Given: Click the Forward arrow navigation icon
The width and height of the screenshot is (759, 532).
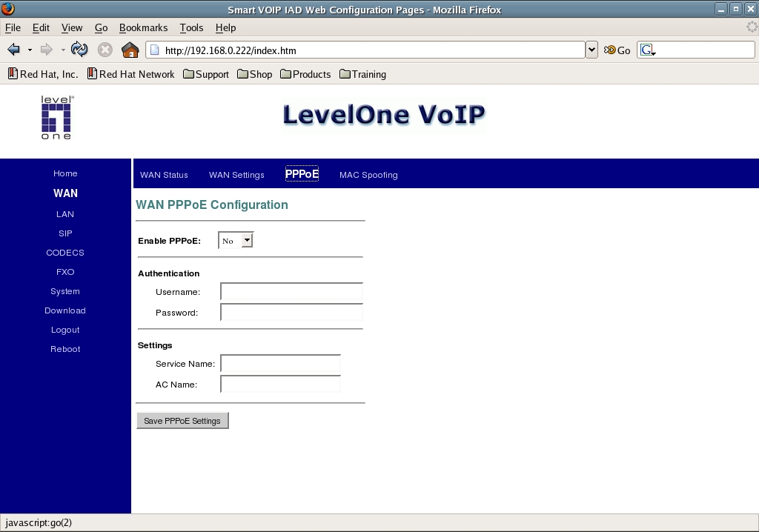Looking at the screenshot, I should (x=47, y=50).
